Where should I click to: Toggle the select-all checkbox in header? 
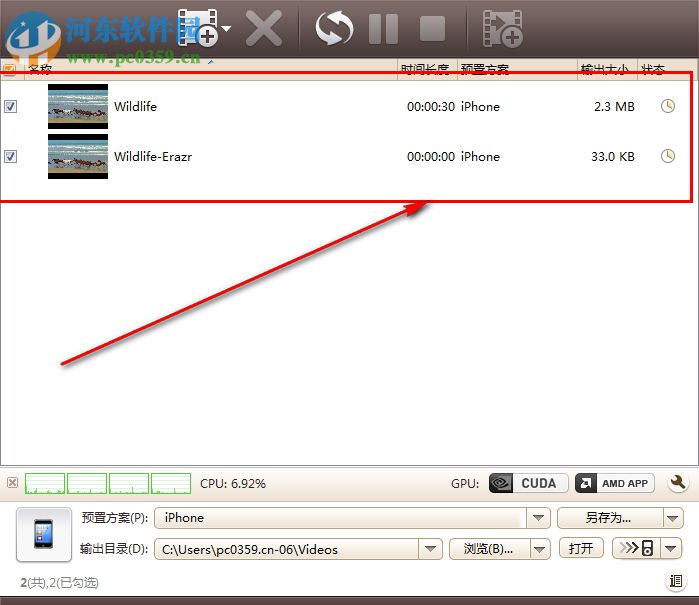tap(10, 70)
